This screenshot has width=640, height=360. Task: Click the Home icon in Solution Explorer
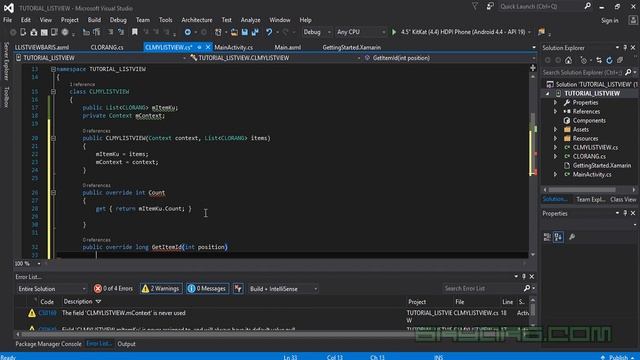[568, 60]
